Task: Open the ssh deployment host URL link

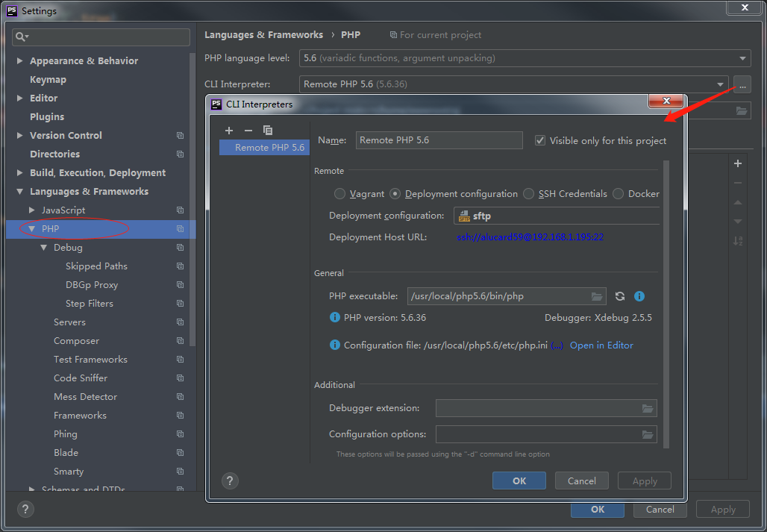Action: (x=530, y=237)
